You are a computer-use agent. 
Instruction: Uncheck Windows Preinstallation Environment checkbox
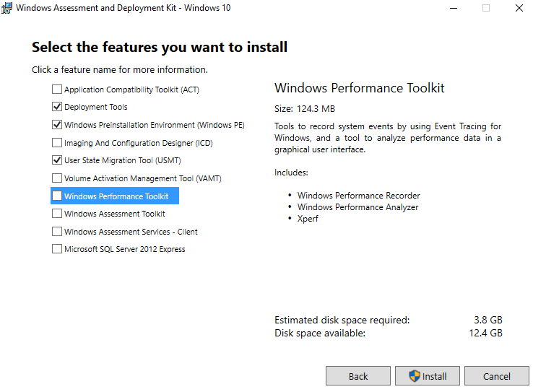tap(57, 125)
